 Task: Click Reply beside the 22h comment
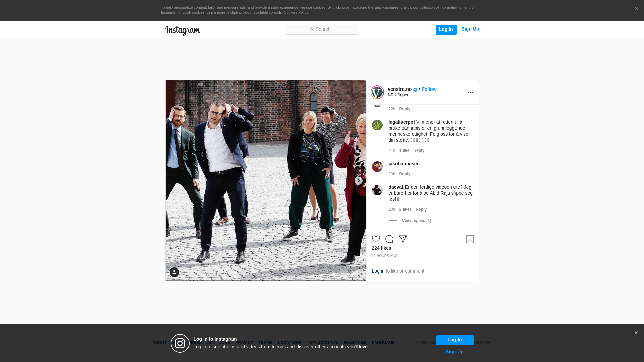click(x=405, y=109)
